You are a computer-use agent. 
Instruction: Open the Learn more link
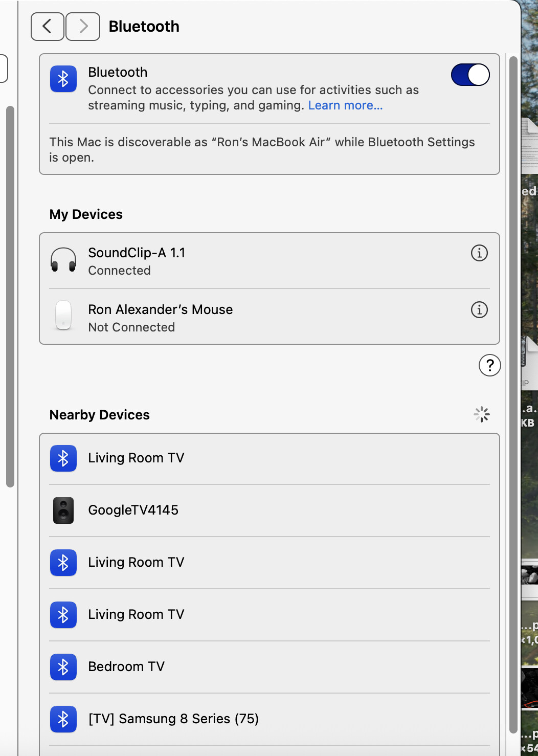[x=345, y=105]
